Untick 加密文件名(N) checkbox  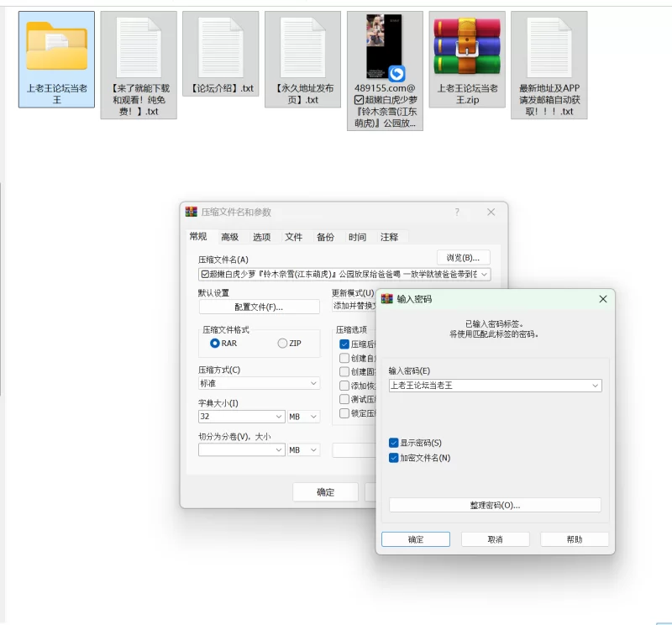point(393,458)
